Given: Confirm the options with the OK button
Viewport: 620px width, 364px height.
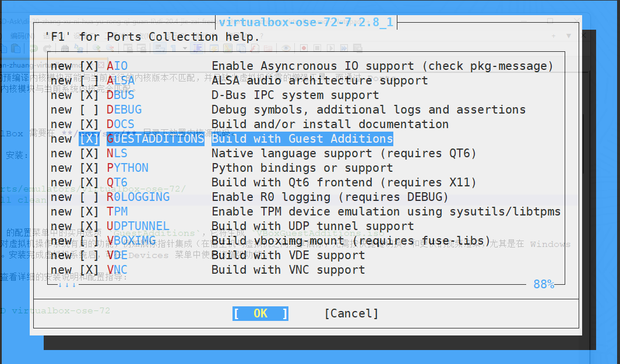Looking at the screenshot, I should pyautogui.click(x=260, y=313).
